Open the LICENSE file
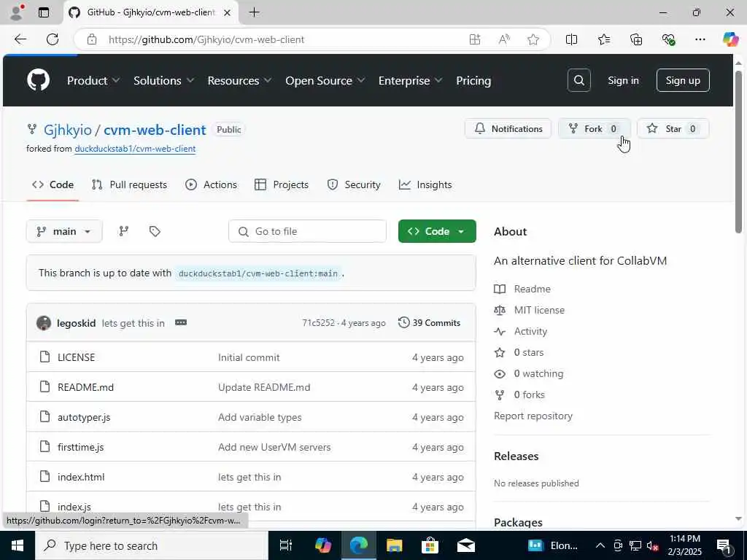This screenshot has height=560, width=747. [76, 357]
